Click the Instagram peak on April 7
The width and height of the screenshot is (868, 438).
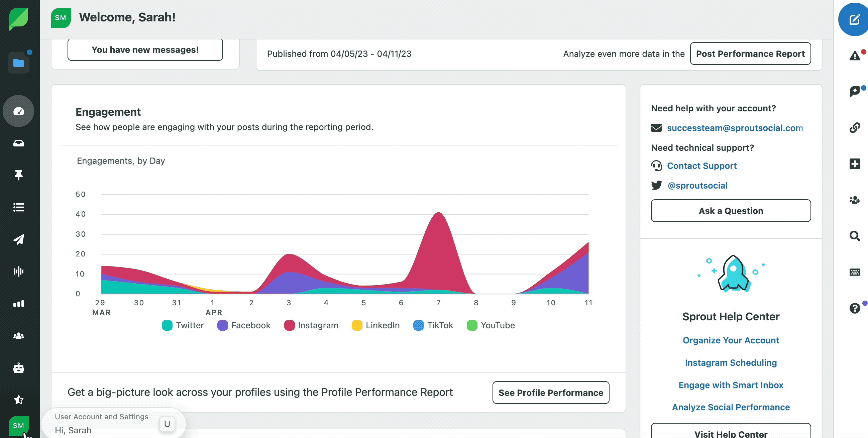pyautogui.click(x=438, y=214)
